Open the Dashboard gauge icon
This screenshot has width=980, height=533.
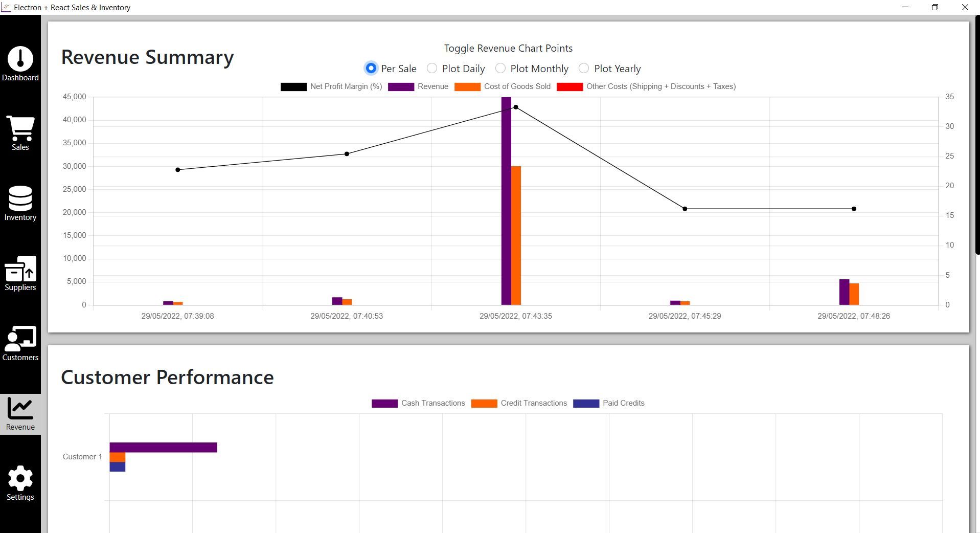pyautogui.click(x=20, y=59)
